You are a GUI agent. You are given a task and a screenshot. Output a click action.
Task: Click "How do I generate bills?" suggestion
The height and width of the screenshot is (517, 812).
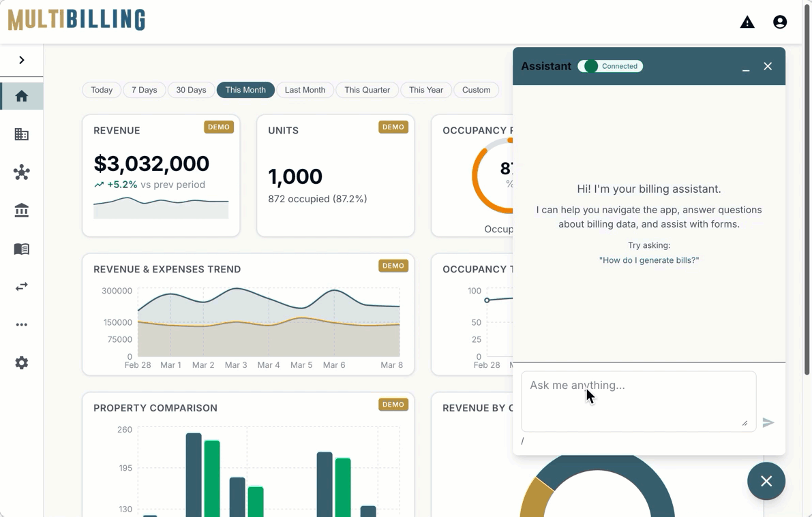click(648, 260)
